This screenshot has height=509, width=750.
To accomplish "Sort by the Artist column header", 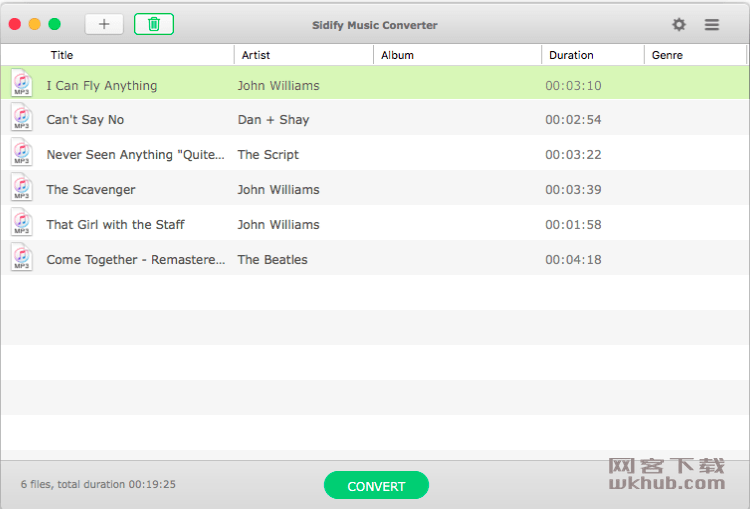I will pos(256,55).
